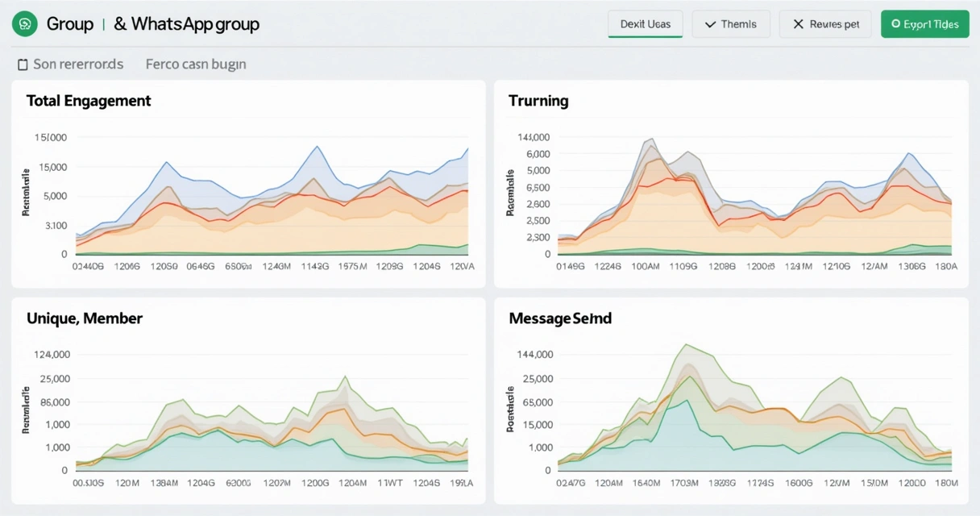The image size is (980, 516).
Task: Click the green Evprt Tides button
Action: pyautogui.click(x=924, y=24)
